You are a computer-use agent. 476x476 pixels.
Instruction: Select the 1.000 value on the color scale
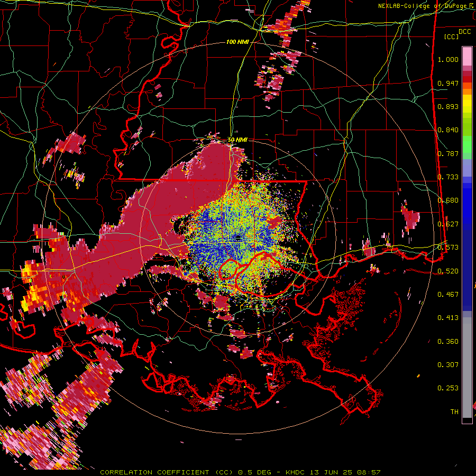[448, 59]
